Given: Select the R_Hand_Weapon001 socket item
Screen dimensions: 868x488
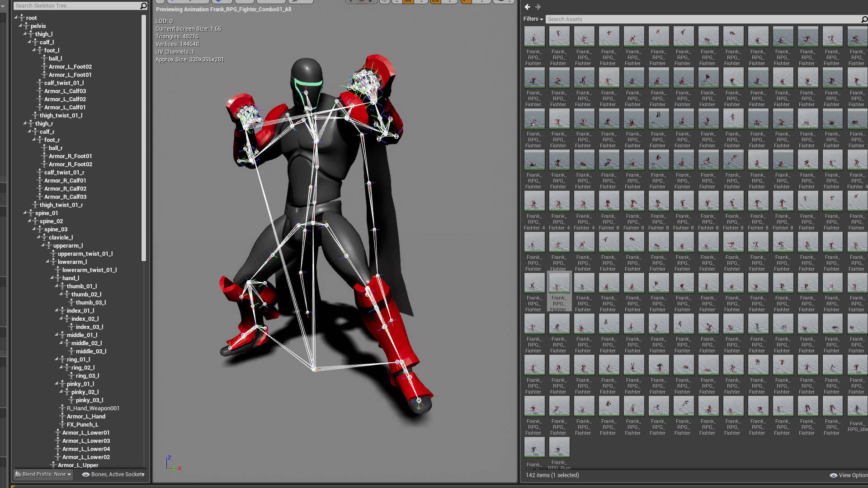Looking at the screenshot, I should [x=93, y=408].
